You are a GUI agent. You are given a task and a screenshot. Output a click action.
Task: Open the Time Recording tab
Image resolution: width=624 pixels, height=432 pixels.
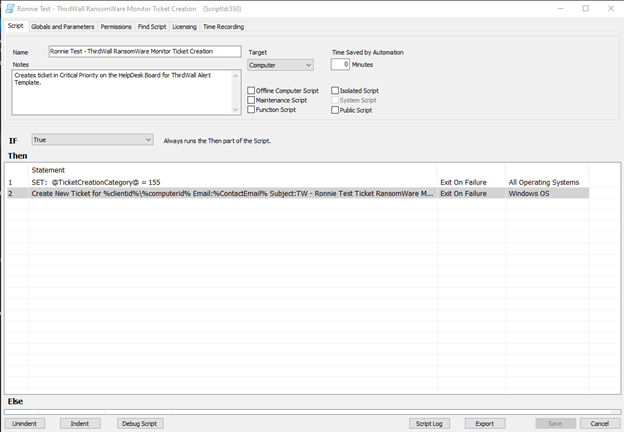pyautogui.click(x=223, y=27)
